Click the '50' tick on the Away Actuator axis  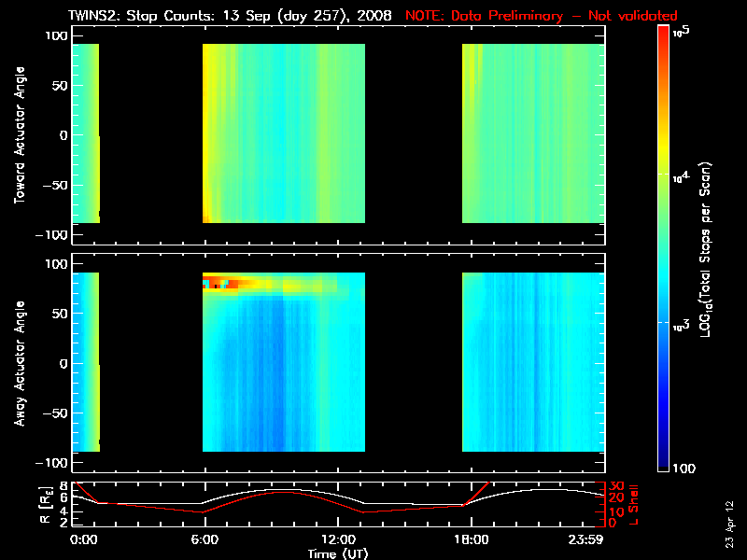tap(60, 314)
